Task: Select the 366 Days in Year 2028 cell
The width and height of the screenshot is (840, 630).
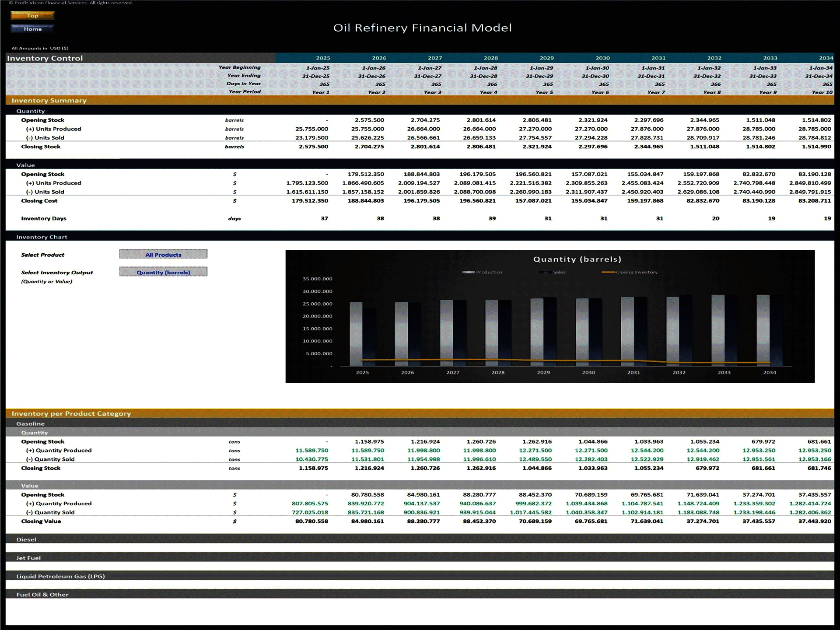Action: (492, 84)
